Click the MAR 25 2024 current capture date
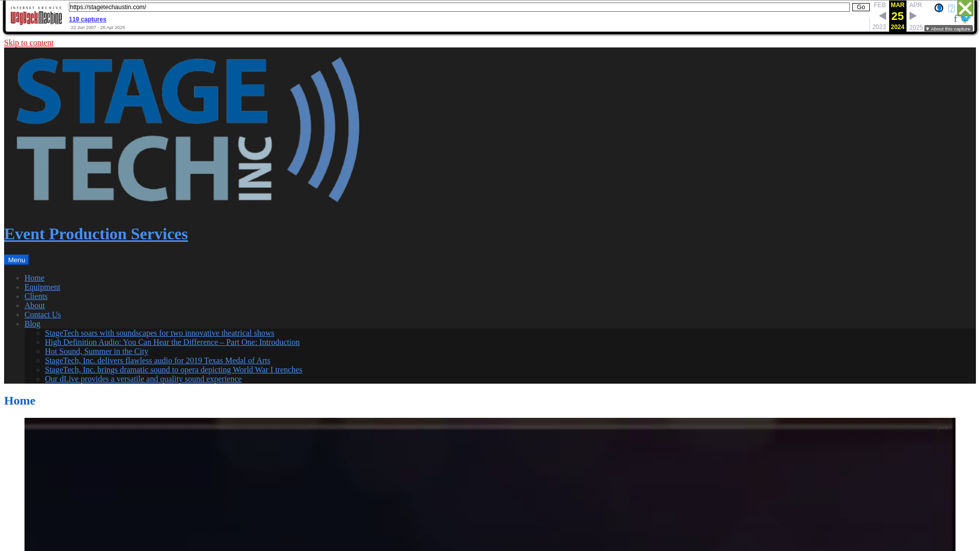This screenshot has width=980, height=551. [897, 16]
